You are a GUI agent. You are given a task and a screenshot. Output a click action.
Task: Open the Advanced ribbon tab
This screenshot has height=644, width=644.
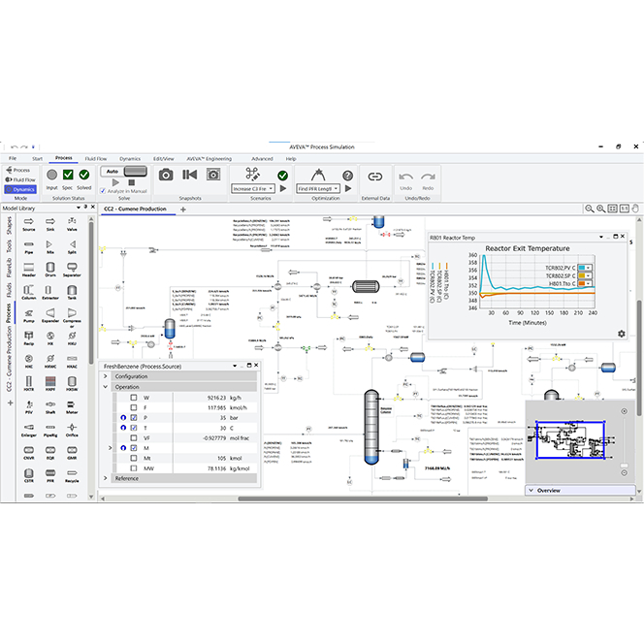point(262,158)
